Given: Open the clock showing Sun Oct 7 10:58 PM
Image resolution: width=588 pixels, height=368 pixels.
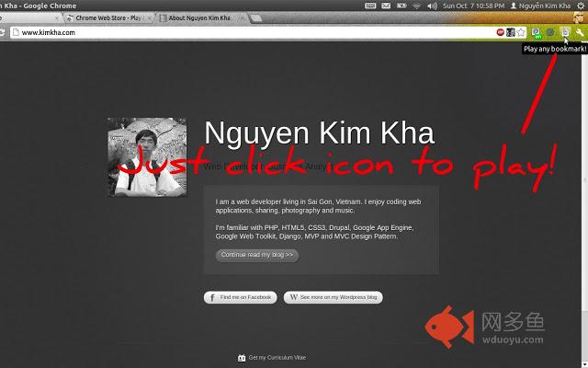Looking at the screenshot, I should [473, 6].
